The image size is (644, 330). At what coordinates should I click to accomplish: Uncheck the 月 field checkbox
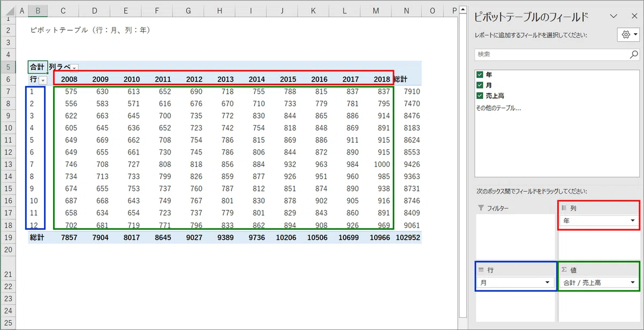point(480,85)
